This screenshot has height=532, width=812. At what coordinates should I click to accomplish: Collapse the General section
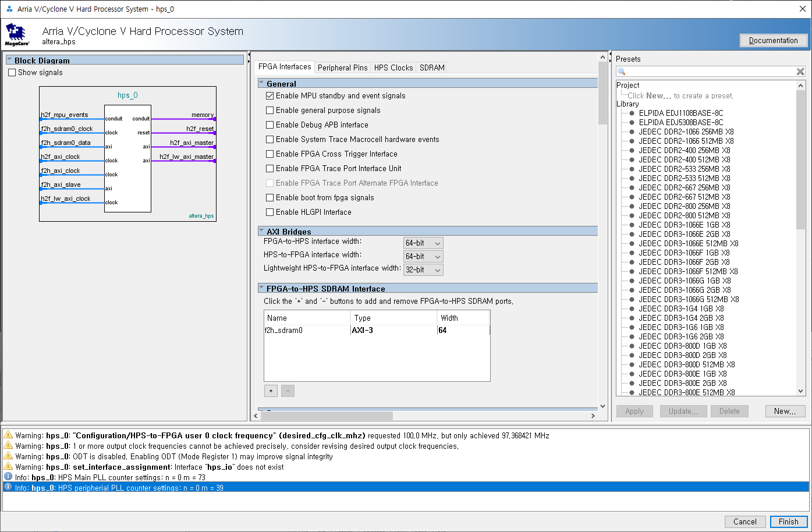coord(261,84)
